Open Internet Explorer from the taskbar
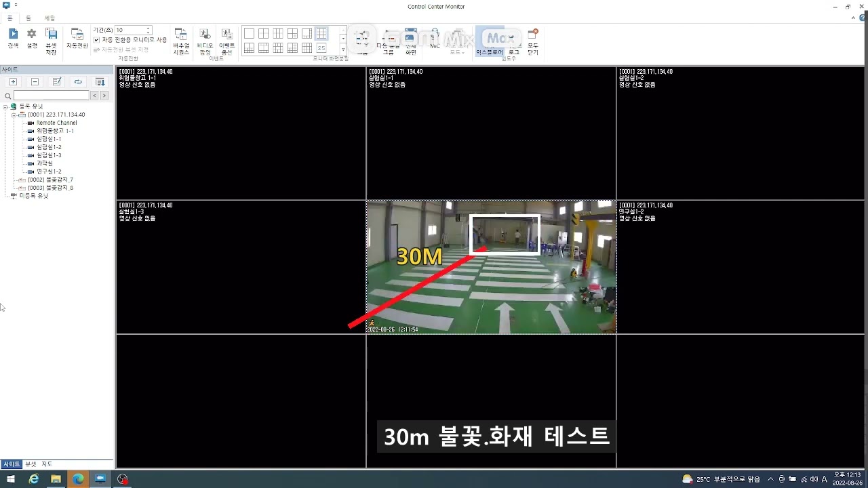 click(x=34, y=479)
